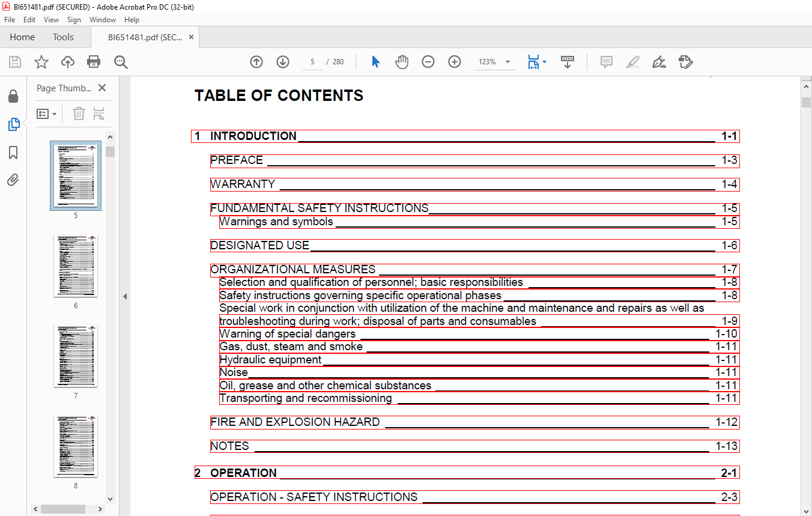Go to Warnings and symbols entry
This screenshot has width=812, height=516.
point(479,222)
